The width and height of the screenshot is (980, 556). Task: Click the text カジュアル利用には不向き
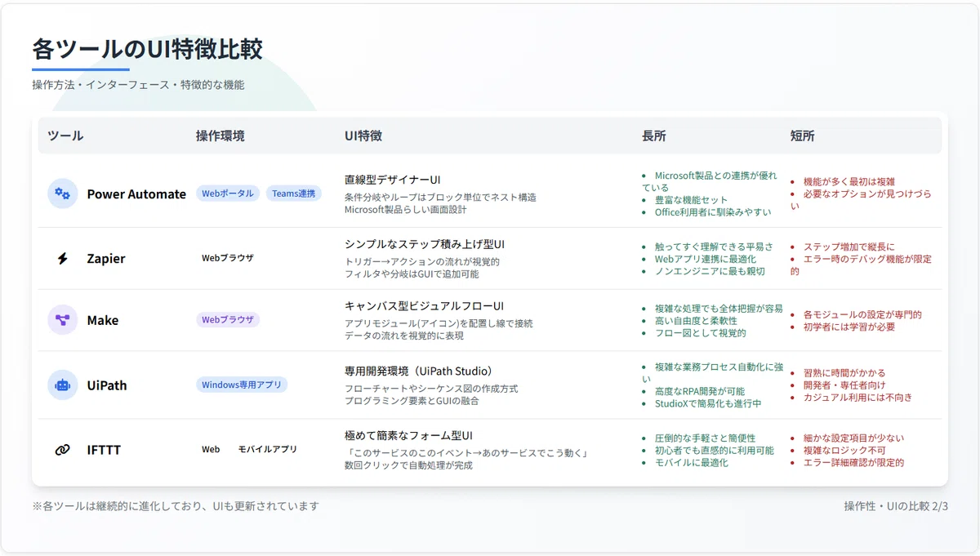[x=857, y=398]
